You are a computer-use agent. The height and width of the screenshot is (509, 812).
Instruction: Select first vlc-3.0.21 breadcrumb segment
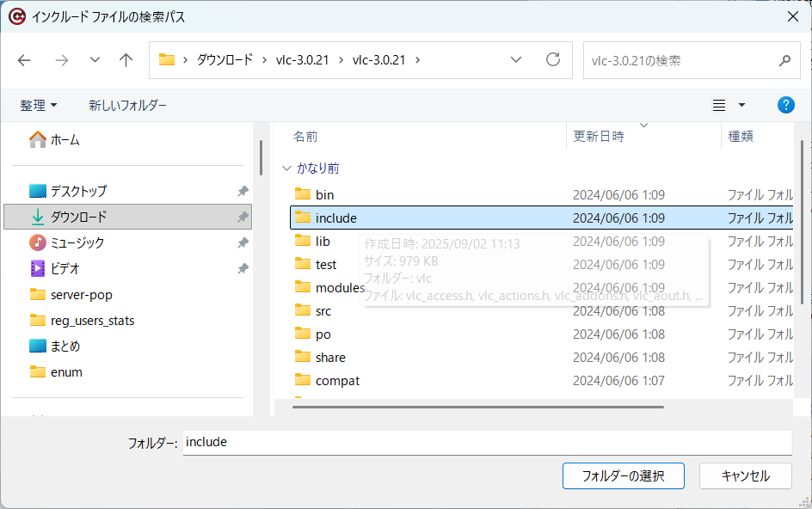[x=303, y=60]
